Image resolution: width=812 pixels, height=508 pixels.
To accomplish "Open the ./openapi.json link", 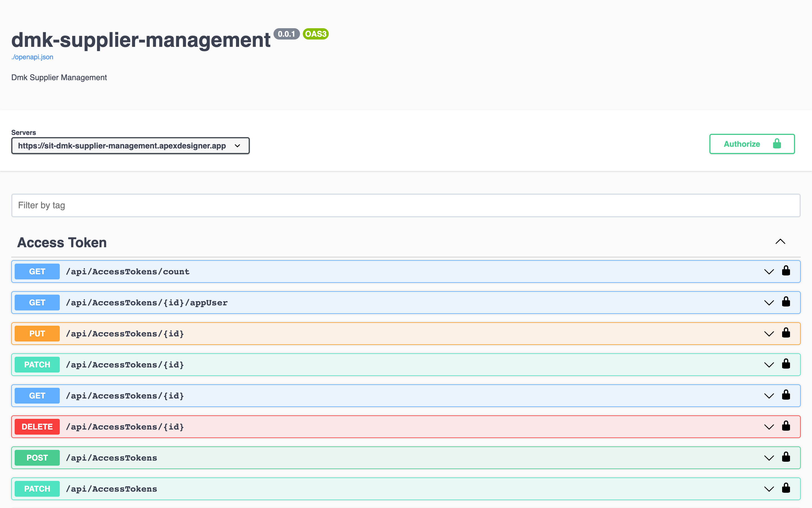I will [32, 57].
